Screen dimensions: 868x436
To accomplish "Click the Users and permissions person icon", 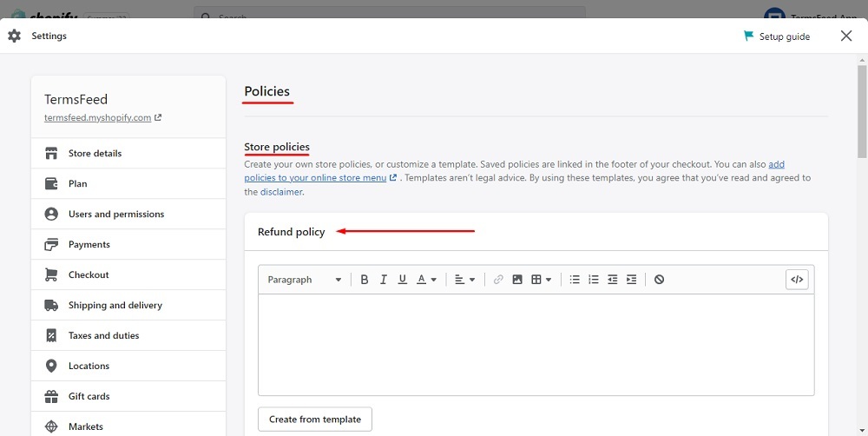I will tap(51, 215).
